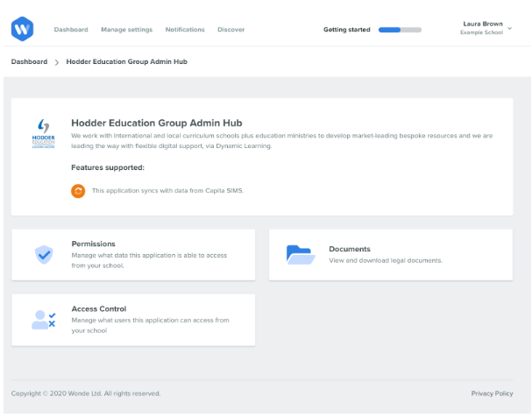Click the Getting started progress bar
Viewport: 532px width, 418px height.
(400, 30)
